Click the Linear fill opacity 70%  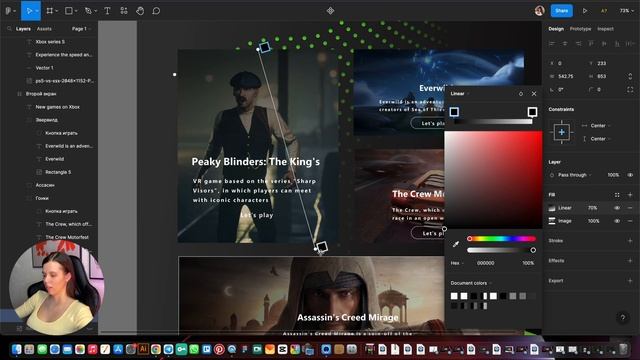(x=593, y=208)
